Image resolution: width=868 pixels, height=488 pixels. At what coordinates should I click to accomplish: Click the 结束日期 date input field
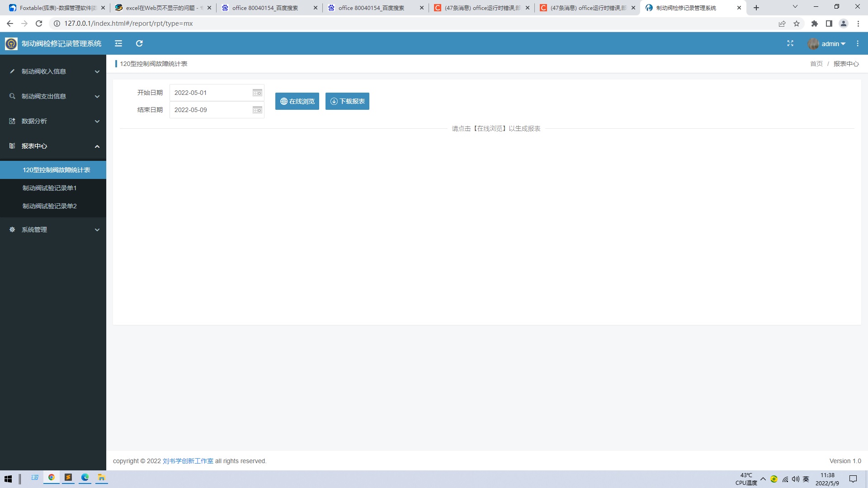(217, 110)
